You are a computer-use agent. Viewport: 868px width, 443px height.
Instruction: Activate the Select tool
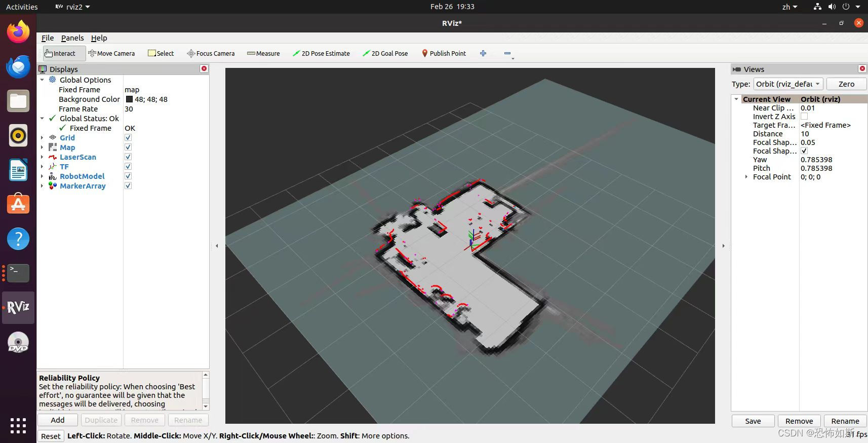coord(161,53)
